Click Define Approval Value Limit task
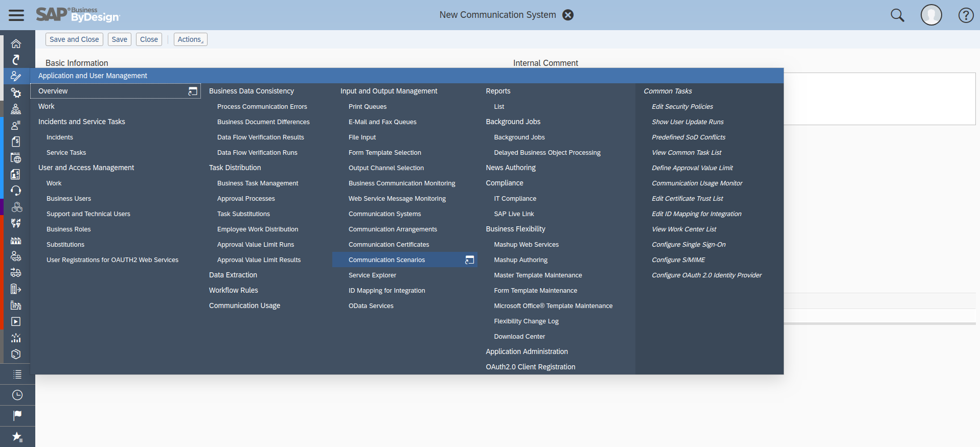The image size is (980, 447). point(692,168)
